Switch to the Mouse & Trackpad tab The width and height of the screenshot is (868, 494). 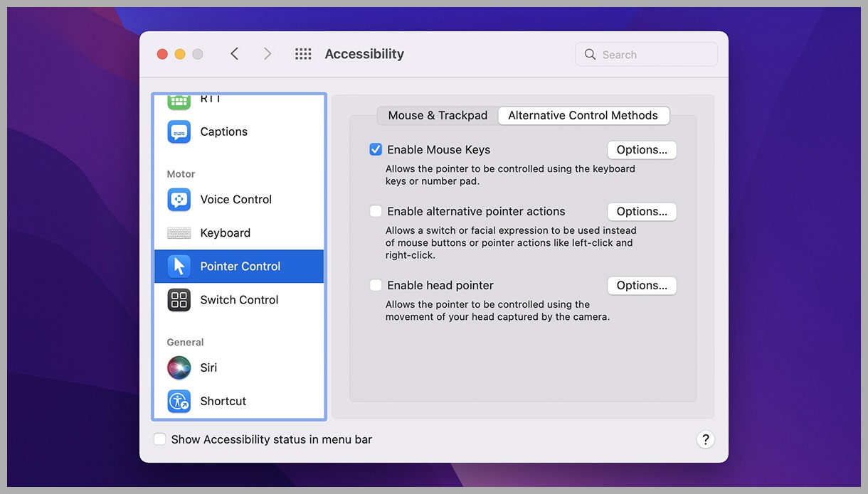(x=438, y=115)
